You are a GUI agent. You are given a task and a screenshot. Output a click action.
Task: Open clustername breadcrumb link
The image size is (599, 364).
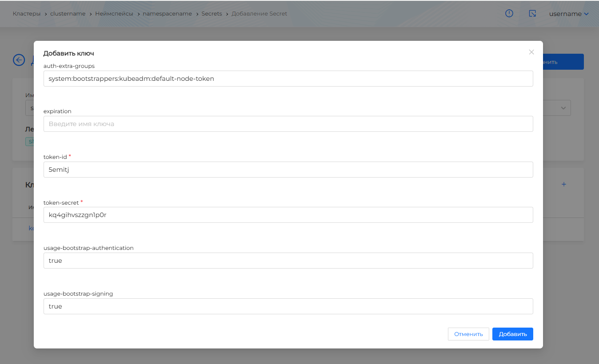click(68, 14)
